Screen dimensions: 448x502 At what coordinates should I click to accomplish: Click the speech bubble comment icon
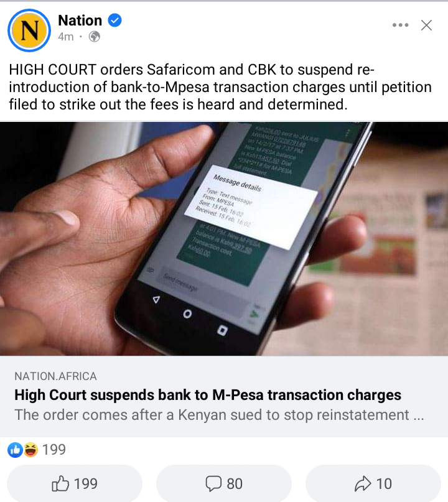pos(213,483)
